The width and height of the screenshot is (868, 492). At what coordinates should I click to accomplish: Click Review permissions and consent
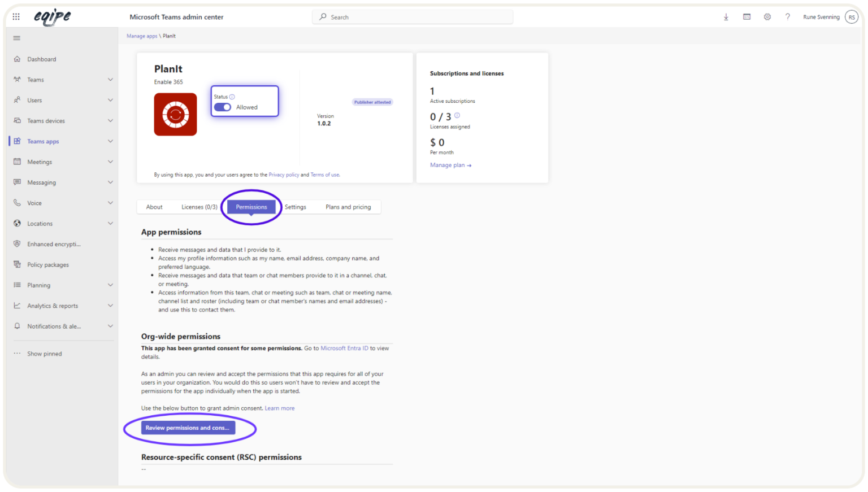pyautogui.click(x=188, y=428)
